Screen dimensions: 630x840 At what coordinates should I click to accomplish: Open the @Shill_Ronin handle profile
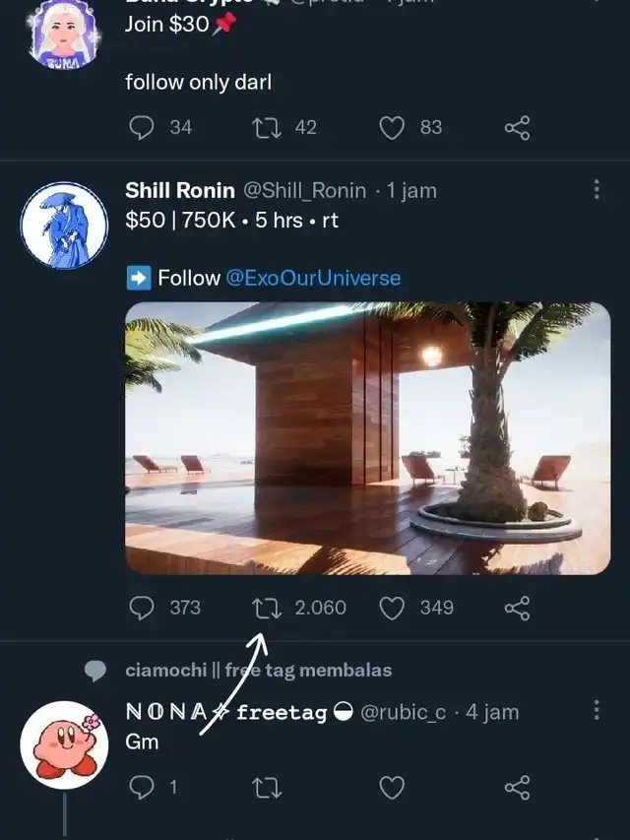tap(305, 191)
